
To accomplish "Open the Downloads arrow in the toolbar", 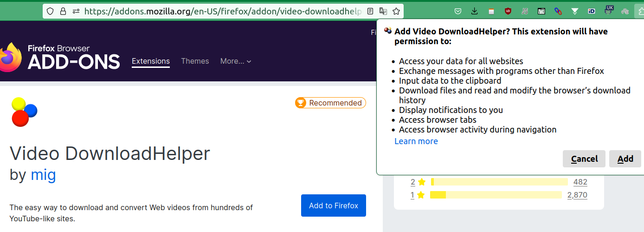I will click(474, 11).
